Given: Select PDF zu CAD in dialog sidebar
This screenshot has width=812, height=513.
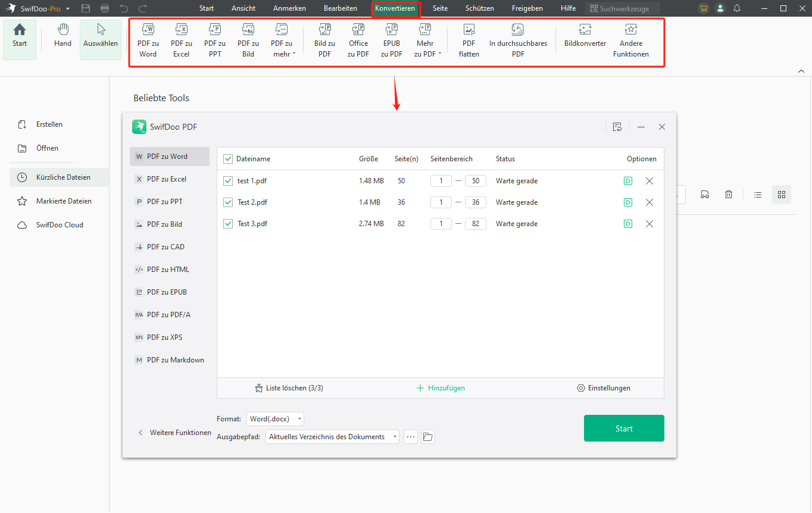Looking at the screenshot, I should click(170, 247).
